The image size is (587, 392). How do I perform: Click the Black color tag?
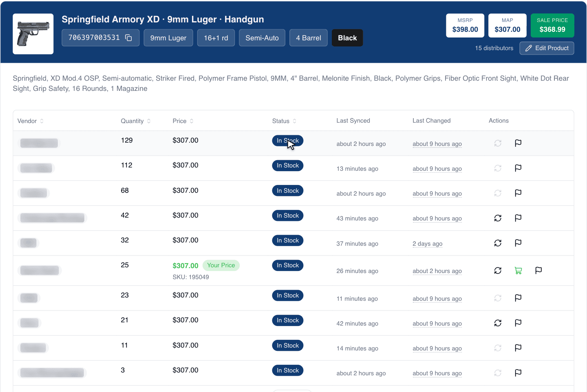point(347,38)
